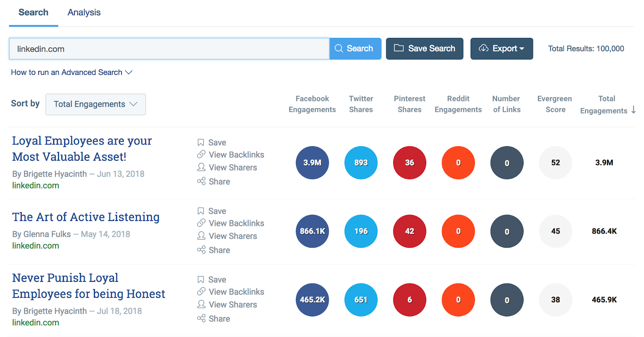The width and height of the screenshot is (644, 337).
Task: Open Never Punish Loyal Employees for being Honest
Action: pos(89,286)
